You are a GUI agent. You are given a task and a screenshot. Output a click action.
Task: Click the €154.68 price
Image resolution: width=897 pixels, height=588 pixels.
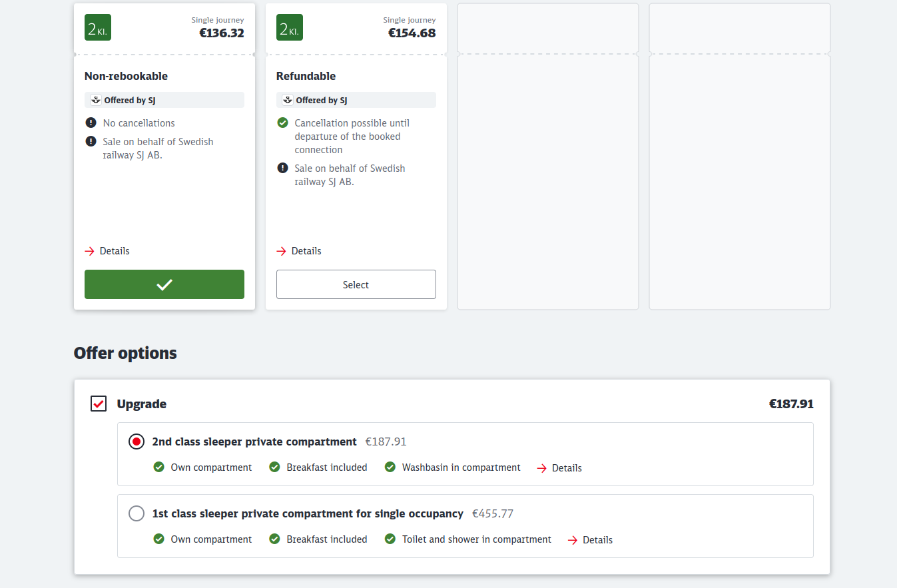412,33
